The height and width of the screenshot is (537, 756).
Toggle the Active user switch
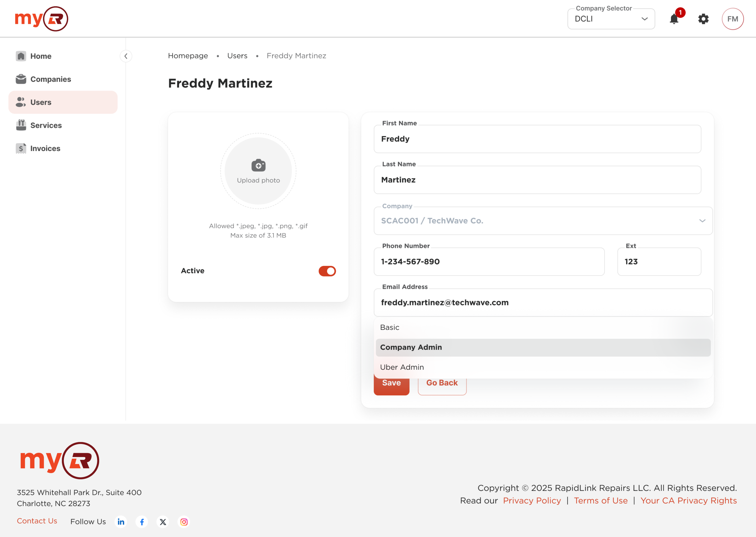tap(327, 271)
